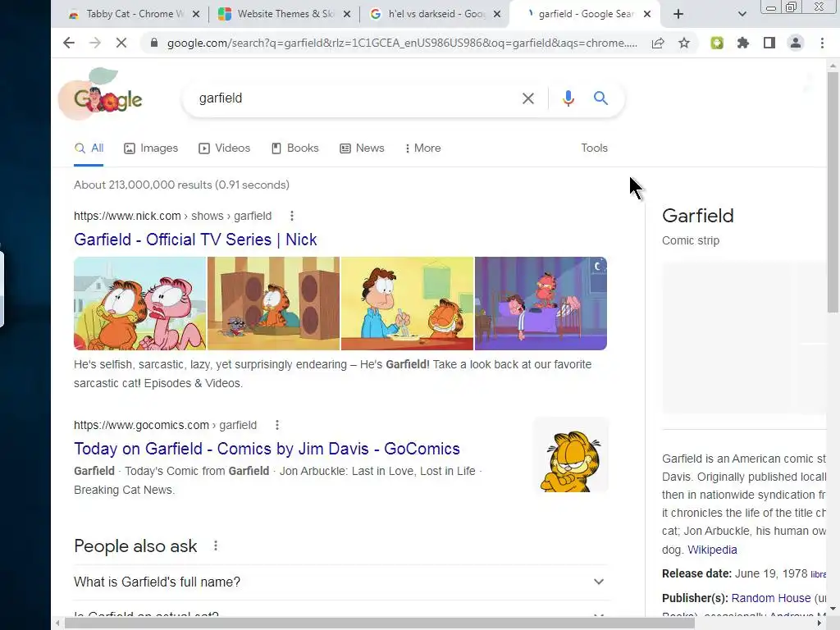The height and width of the screenshot is (630, 840).
Task: Click Garfield and Arlene thumbnail image
Action: [x=139, y=304]
